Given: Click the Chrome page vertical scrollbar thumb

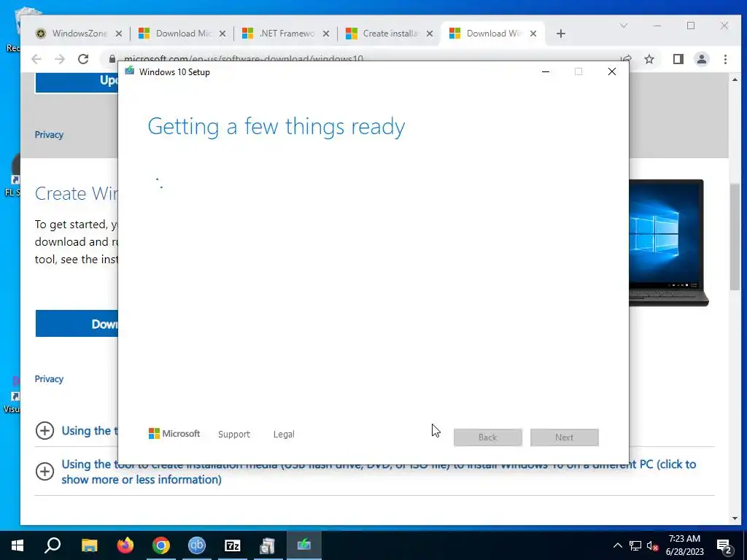Looking at the screenshot, I should [x=734, y=237].
